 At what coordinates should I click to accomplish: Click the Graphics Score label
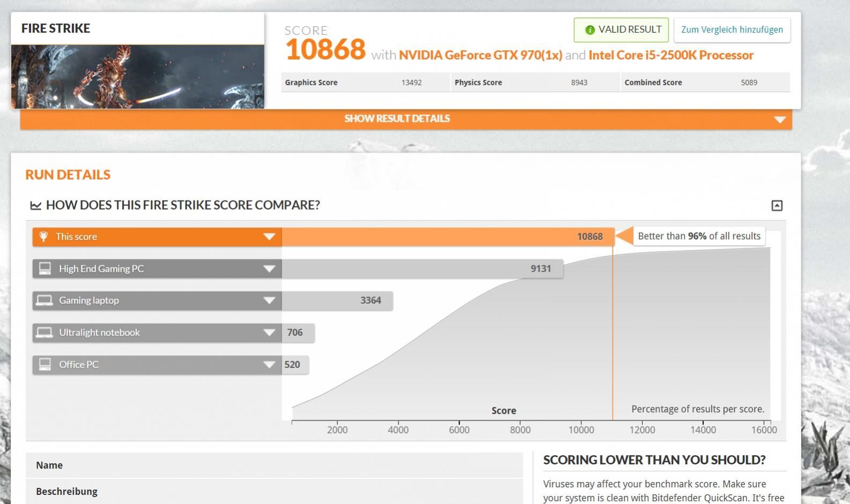coord(311,83)
